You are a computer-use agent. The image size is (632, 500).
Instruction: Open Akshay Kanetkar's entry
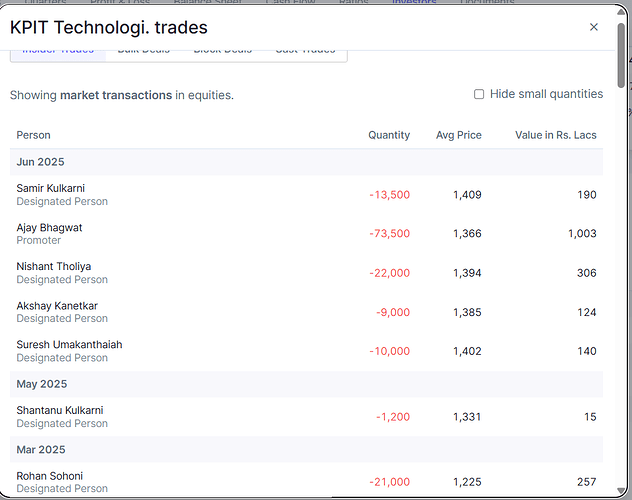57,305
